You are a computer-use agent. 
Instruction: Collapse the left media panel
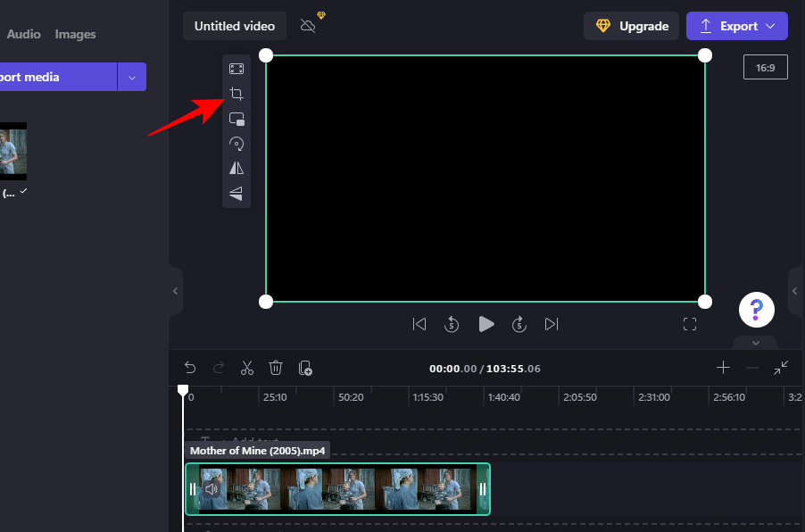click(175, 290)
